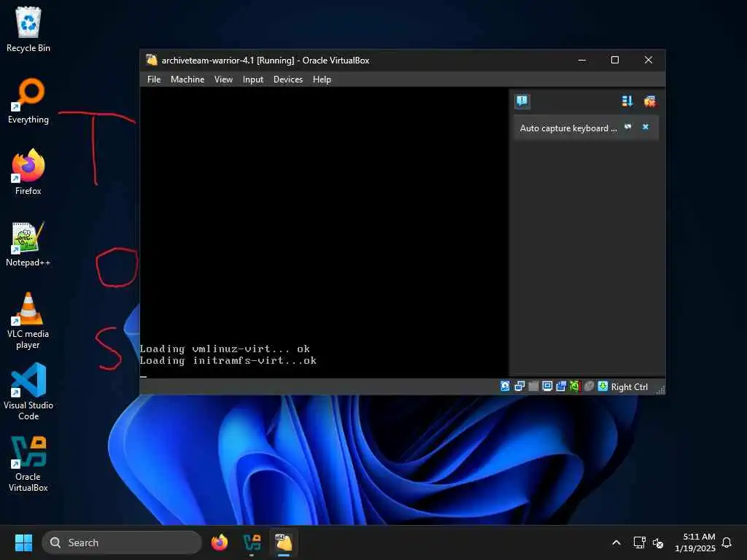Click the network status tray icon
The height and width of the screenshot is (560, 747).
[639, 542]
